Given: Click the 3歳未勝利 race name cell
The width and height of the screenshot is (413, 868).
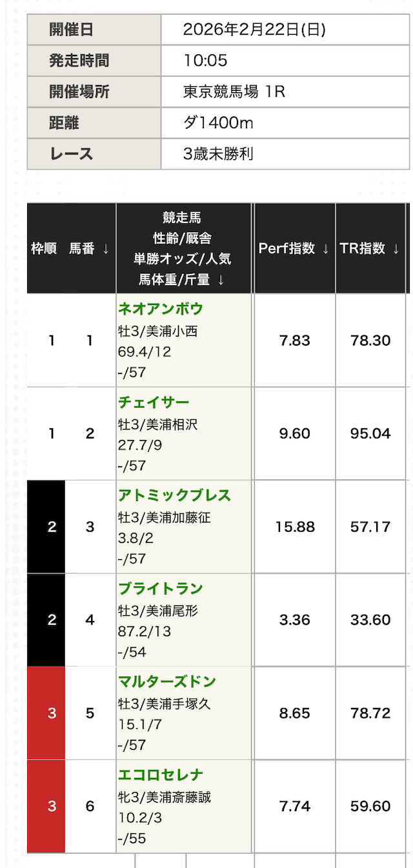Looking at the screenshot, I should pyautogui.click(x=217, y=153).
